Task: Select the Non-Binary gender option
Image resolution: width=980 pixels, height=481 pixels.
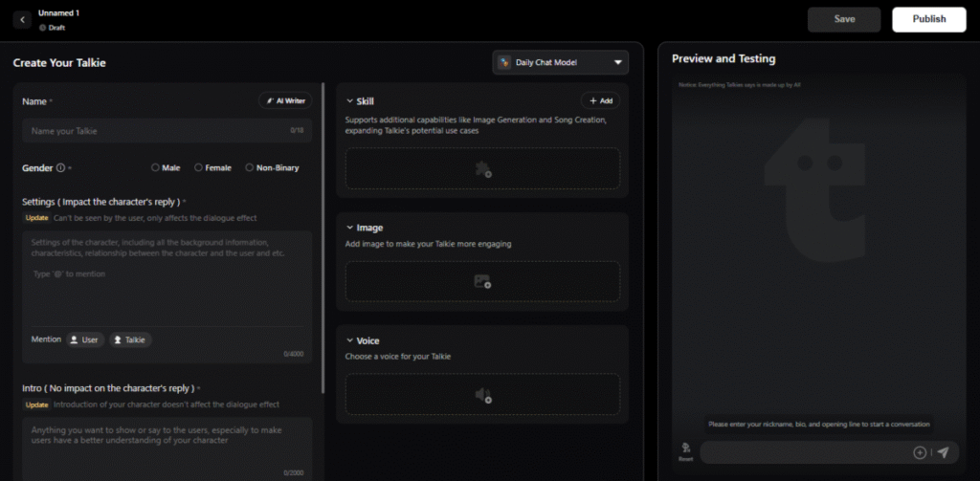Action: 250,168
